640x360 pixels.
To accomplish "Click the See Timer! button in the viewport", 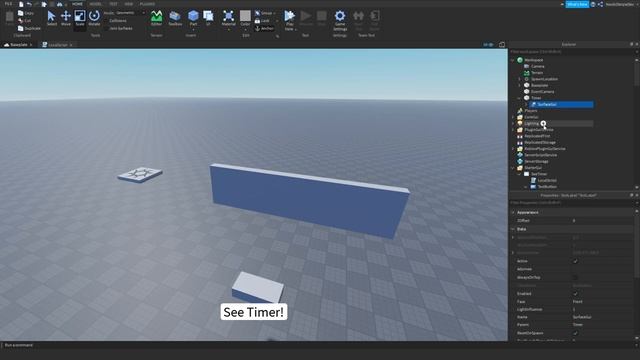I will 253,312.
